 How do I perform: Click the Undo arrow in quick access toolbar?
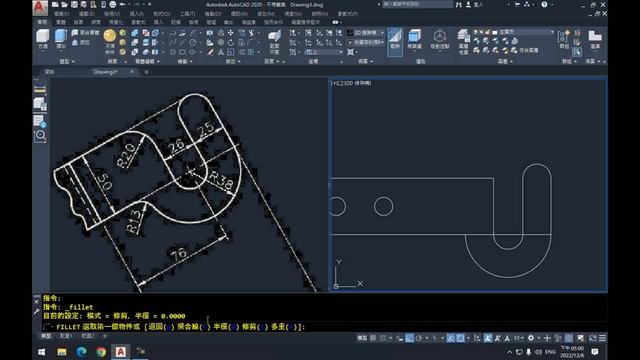[x=122, y=4]
